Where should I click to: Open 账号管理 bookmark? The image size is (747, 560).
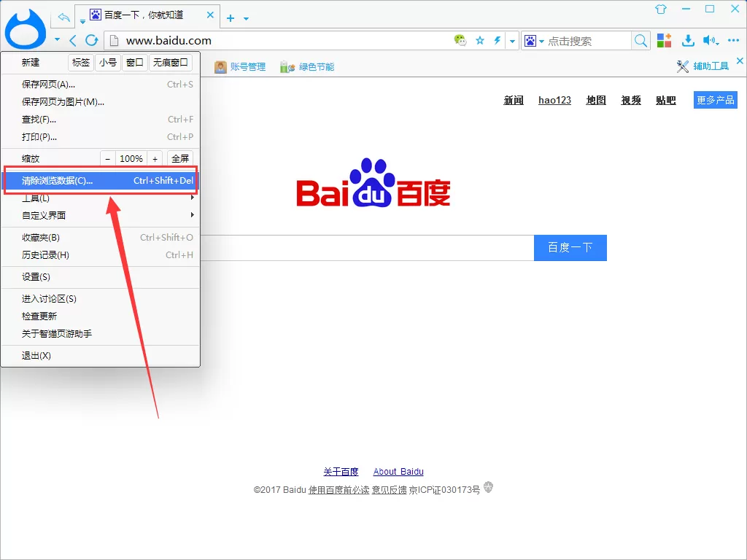(240, 66)
